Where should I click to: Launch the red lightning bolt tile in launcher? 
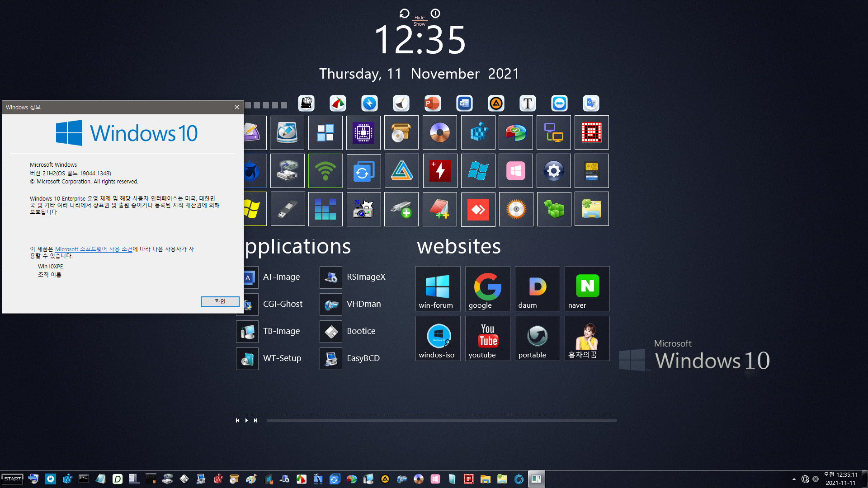tap(440, 171)
